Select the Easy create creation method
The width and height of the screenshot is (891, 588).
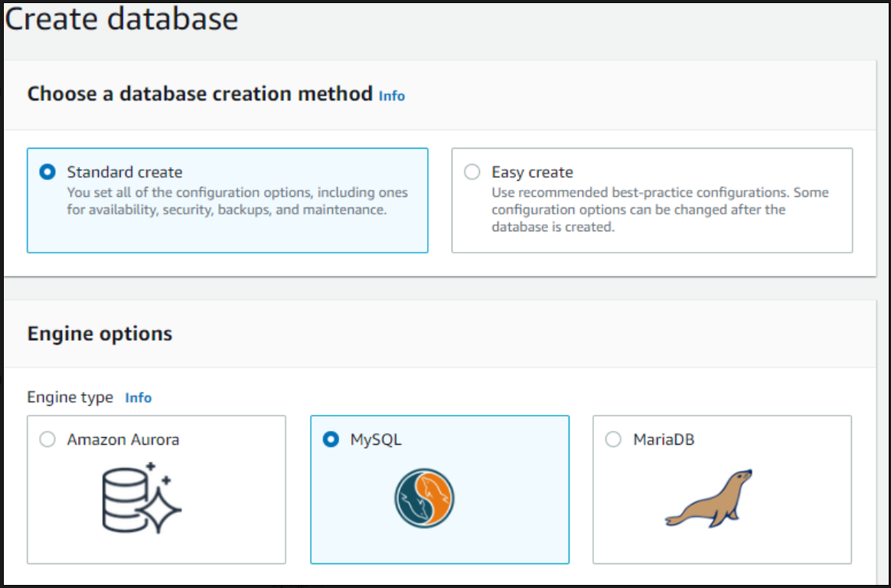click(x=472, y=172)
